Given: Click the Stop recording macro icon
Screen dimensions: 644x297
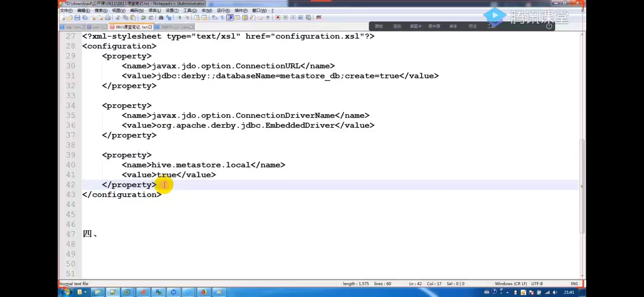Looking at the screenshot, I should 285,18.
